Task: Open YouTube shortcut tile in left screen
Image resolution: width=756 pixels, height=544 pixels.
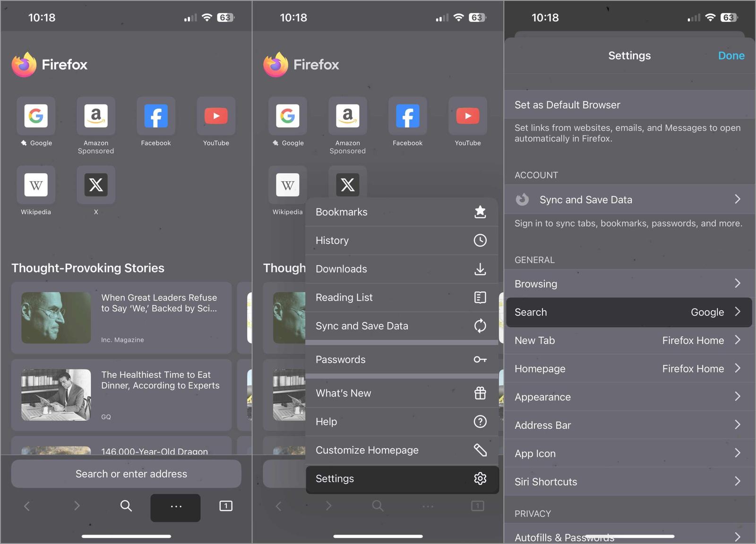Action: pos(216,116)
